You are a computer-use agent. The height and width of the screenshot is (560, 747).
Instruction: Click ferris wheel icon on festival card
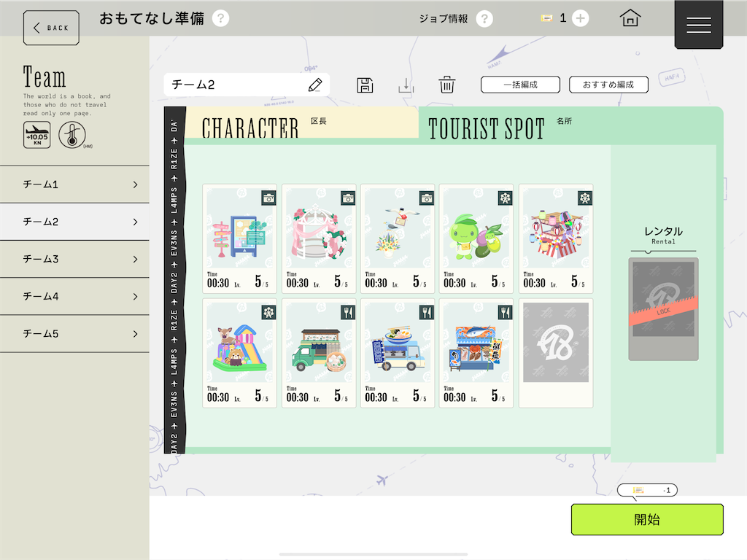pyautogui.click(x=585, y=198)
